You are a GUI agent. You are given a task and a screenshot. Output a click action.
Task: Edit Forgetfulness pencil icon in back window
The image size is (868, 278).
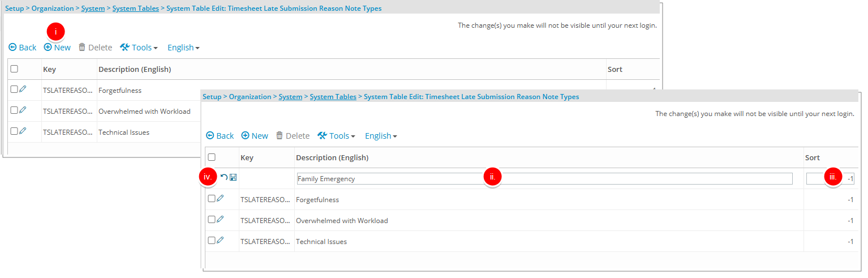pyautogui.click(x=23, y=89)
